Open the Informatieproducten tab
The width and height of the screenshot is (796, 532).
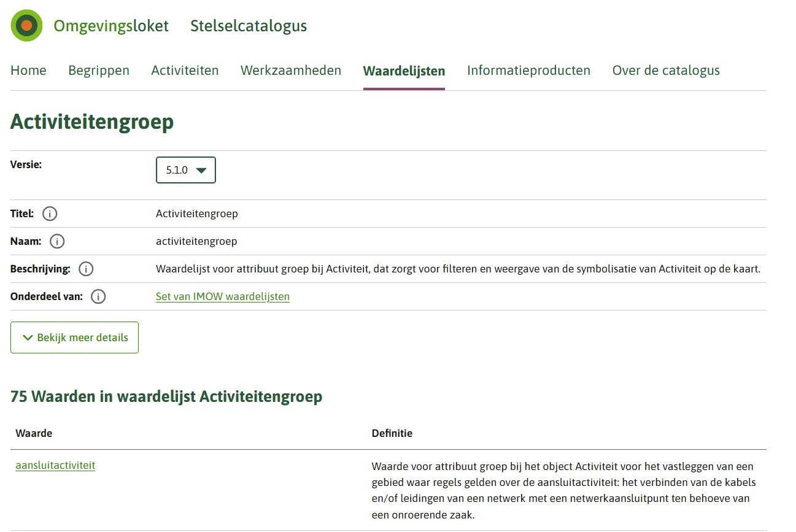tap(528, 71)
